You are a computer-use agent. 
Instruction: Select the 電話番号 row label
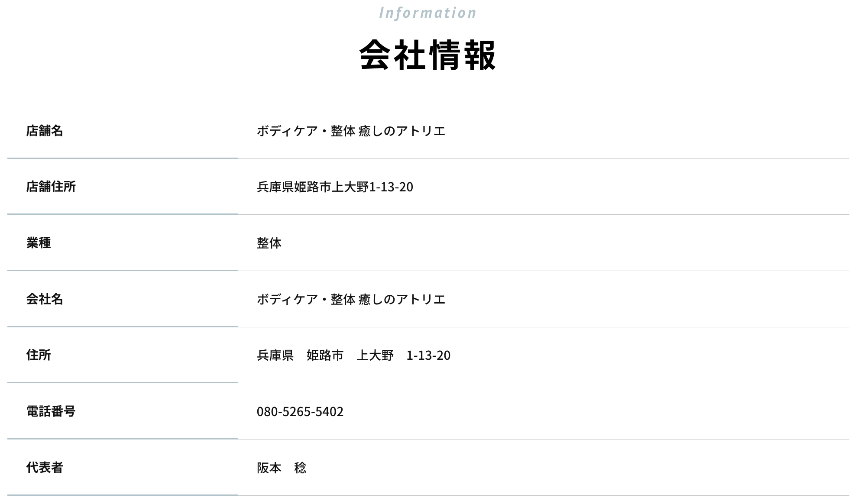tap(51, 411)
